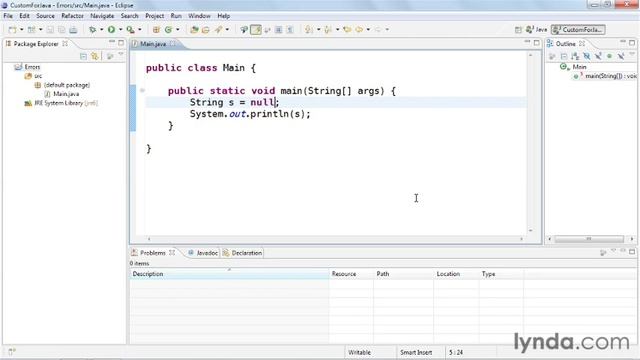Collapse All in Package Explorer
The height and width of the screenshot is (360, 640).
(83, 56)
